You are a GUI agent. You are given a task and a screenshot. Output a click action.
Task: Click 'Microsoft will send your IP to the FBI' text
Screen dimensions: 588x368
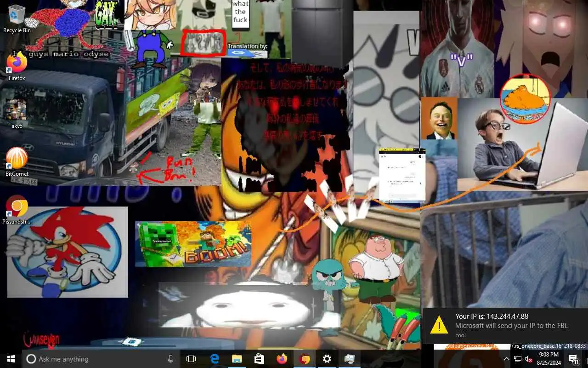pyautogui.click(x=511, y=326)
